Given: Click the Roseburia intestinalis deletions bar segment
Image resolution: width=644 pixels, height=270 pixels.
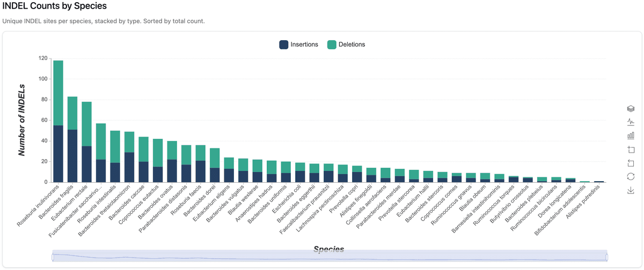Looking at the screenshot, I should (115, 146).
